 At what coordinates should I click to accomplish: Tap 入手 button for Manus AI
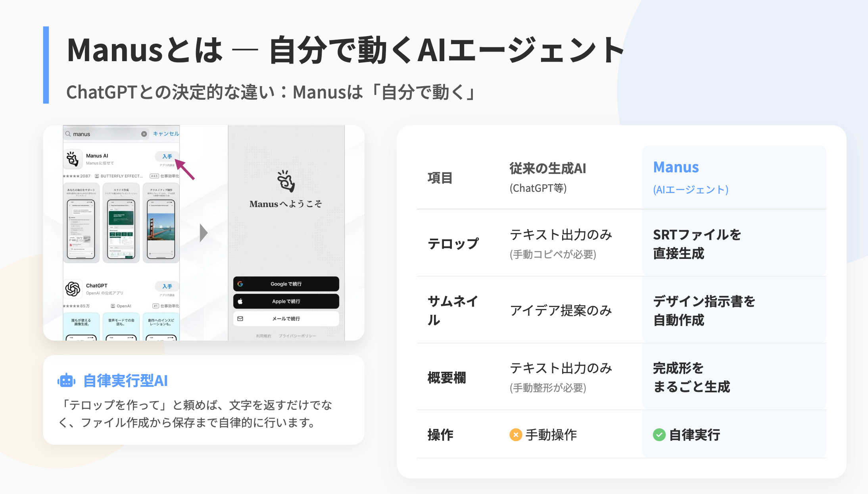point(167,156)
